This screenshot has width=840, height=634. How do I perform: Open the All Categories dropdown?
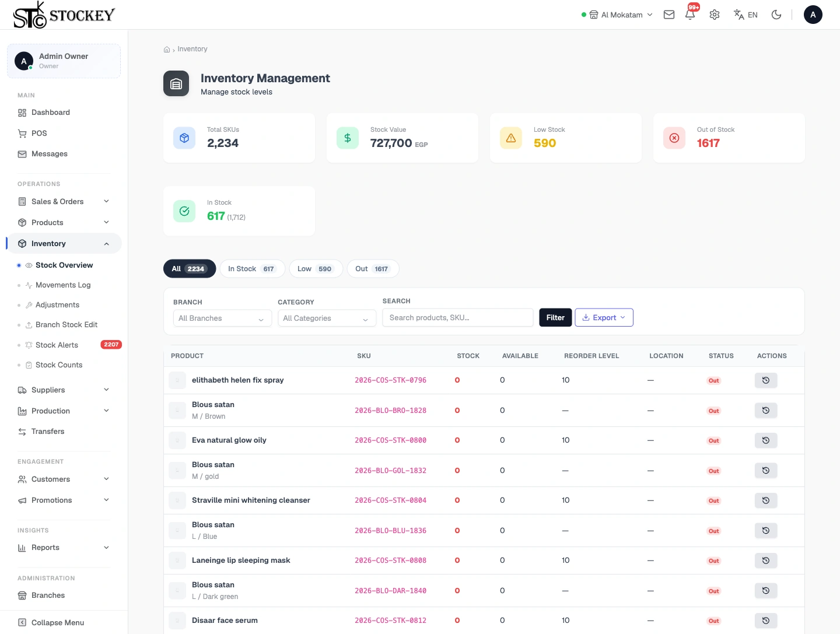coord(327,318)
